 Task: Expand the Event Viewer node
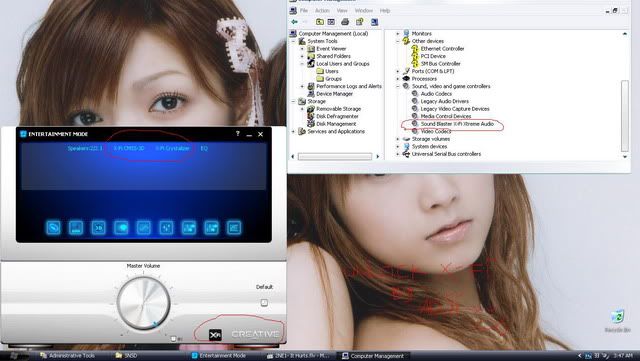[x=302, y=49]
